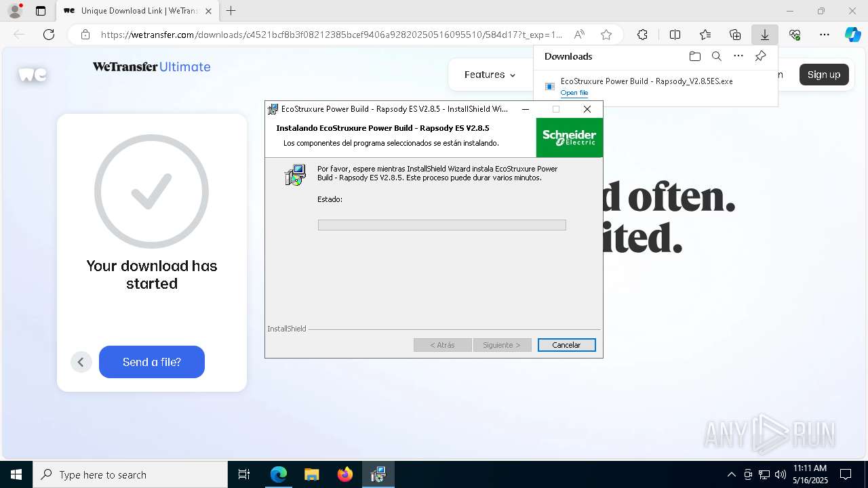Close the Unique Download Link tab

208,11
